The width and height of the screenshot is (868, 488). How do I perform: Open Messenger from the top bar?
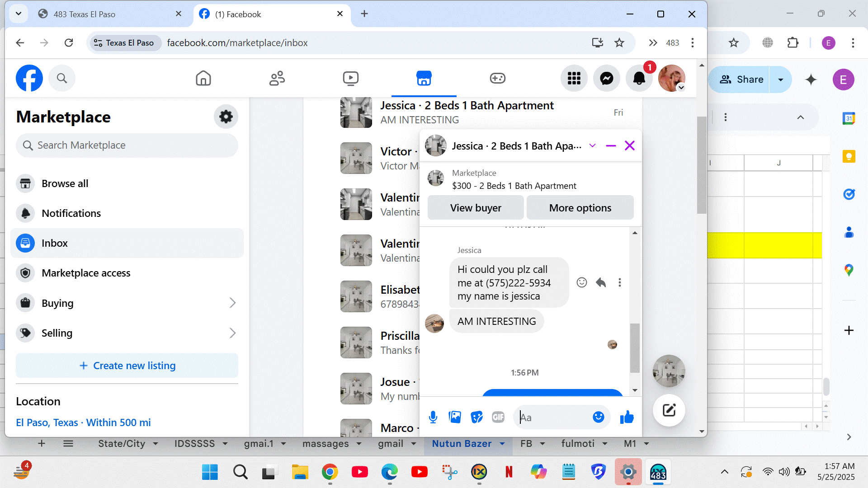[606, 79]
